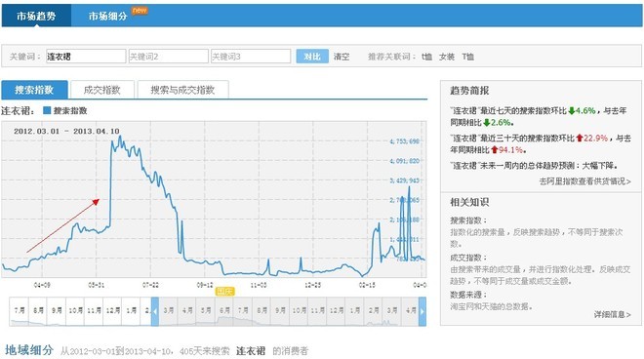Open the 市场细分 tab
This screenshot has height=359, width=644.
108,16
